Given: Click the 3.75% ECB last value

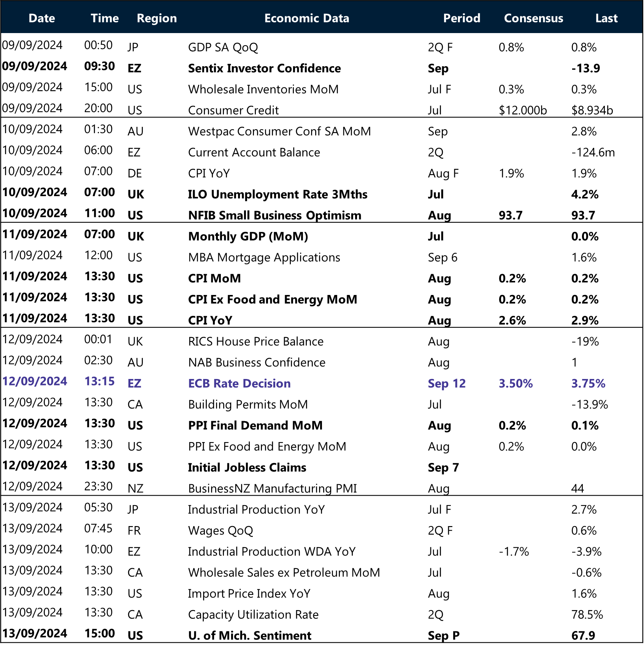Looking at the screenshot, I should pos(588,384).
